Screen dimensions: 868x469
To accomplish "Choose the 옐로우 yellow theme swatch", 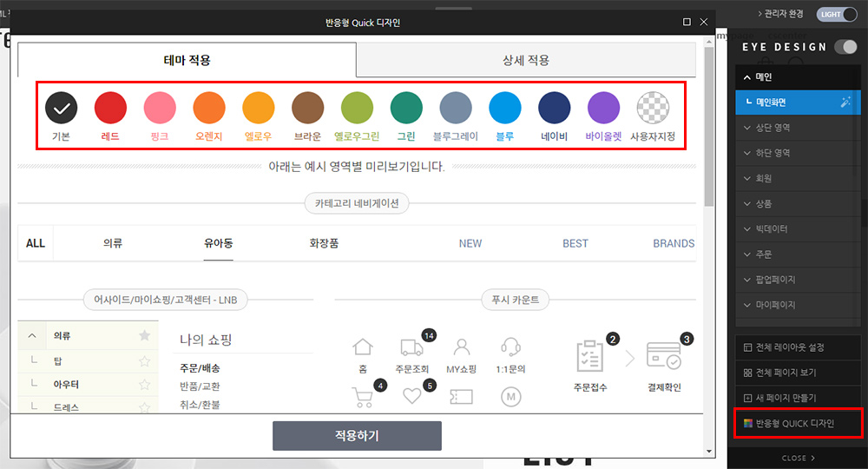I will [x=258, y=108].
